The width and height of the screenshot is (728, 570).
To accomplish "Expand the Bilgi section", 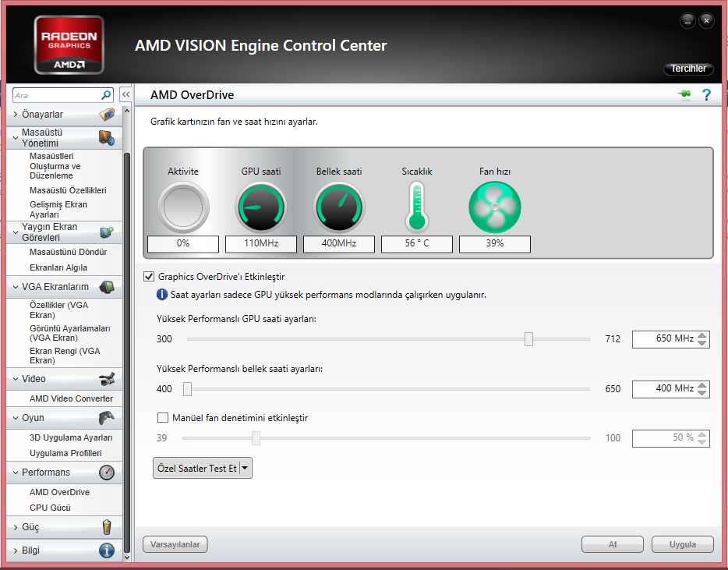I will tap(16, 551).
